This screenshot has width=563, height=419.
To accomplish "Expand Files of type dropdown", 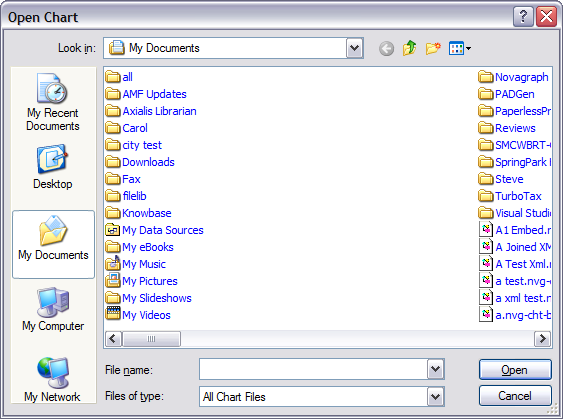I will click(436, 396).
